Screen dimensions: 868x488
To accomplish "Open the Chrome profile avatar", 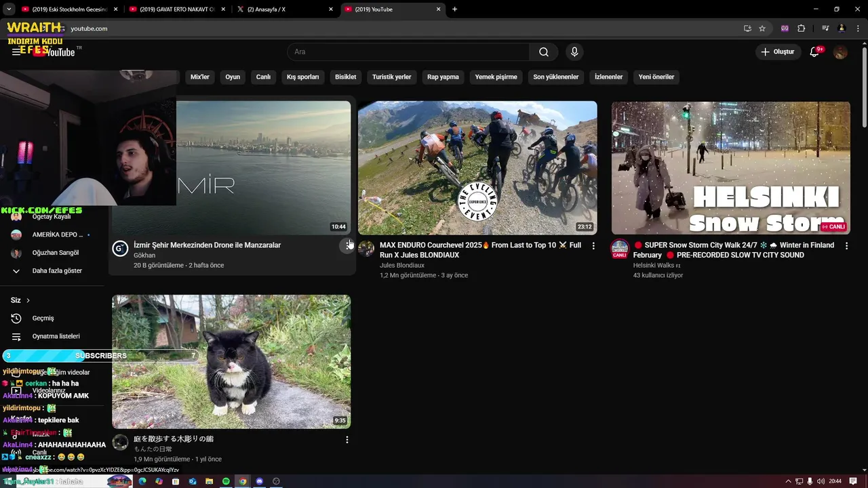I will coord(842,28).
